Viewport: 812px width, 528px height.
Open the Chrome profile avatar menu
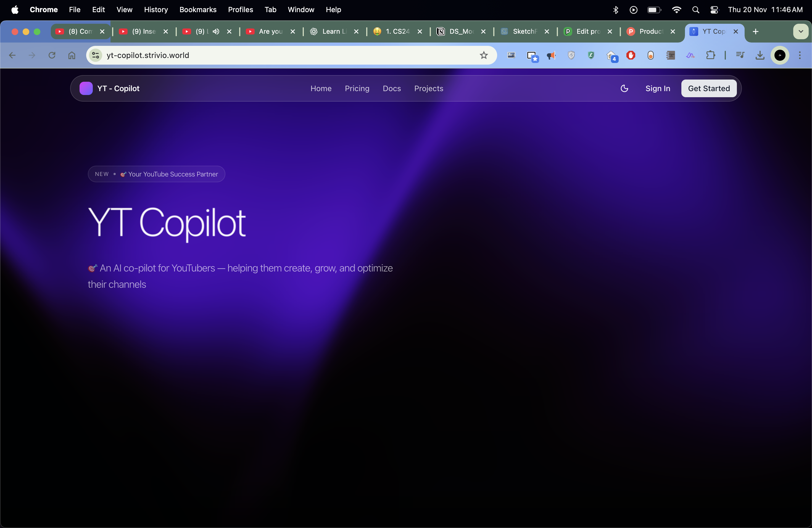tap(780, 55)
